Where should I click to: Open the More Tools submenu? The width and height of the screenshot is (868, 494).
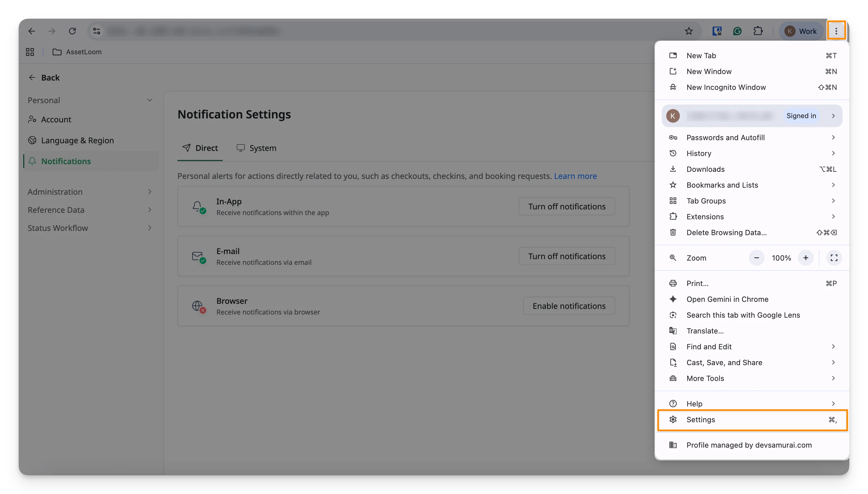click(x=752, y=378)
